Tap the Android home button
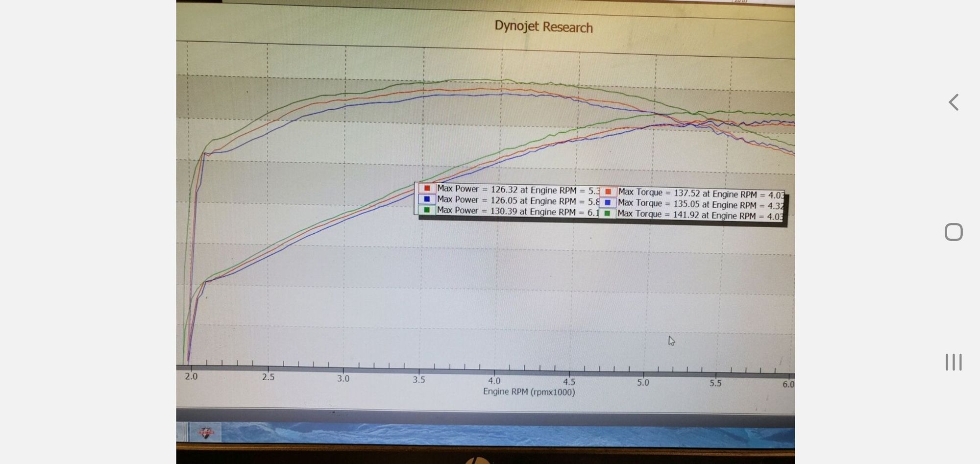Image resolution: width=980 pixels, height=464 pixels. [953, 232]
